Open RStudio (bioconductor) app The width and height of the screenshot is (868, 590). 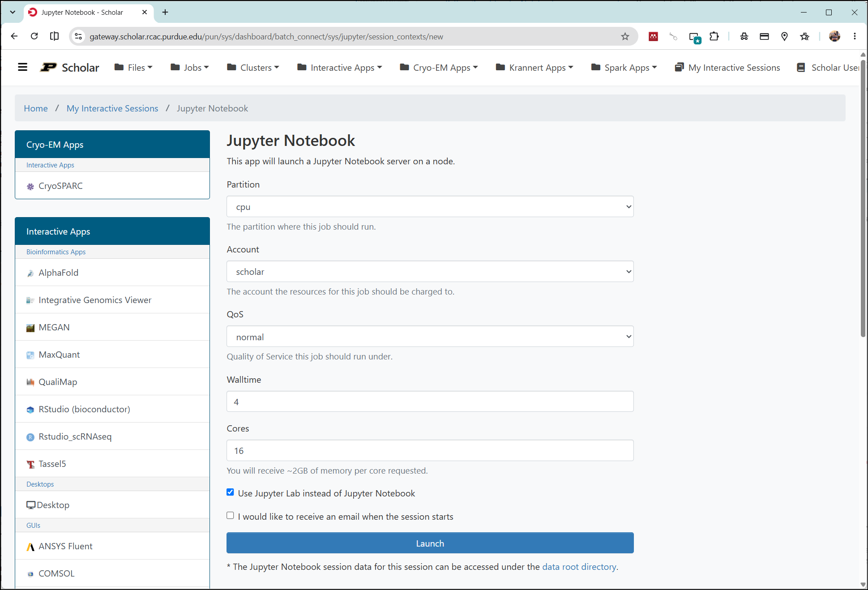[112, 409]
